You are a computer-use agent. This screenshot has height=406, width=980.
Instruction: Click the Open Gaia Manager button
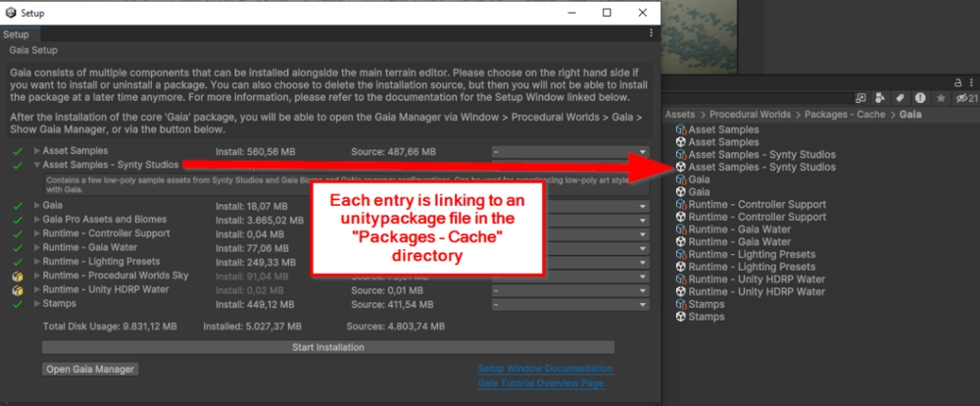pos(90,369)
